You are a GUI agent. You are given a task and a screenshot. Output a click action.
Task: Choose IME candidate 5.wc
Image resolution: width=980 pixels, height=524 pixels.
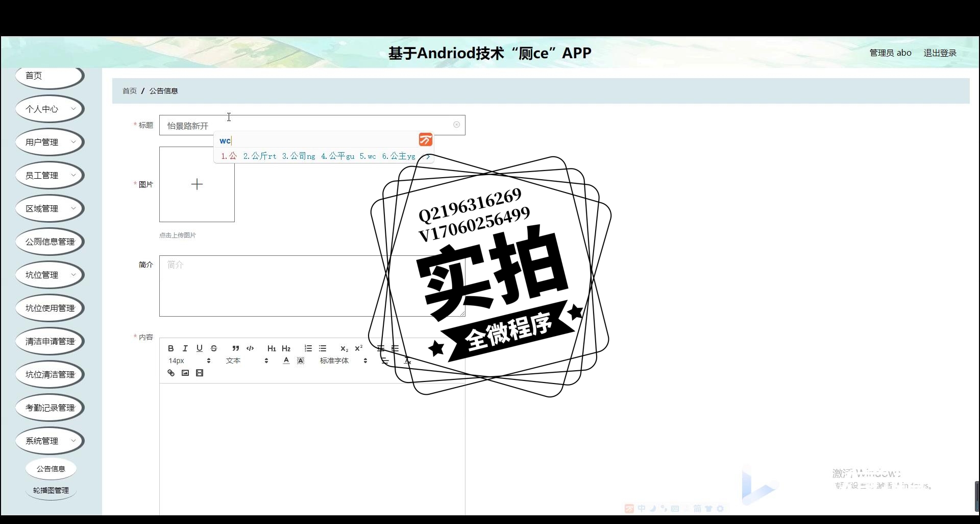(x=367, y=156)
